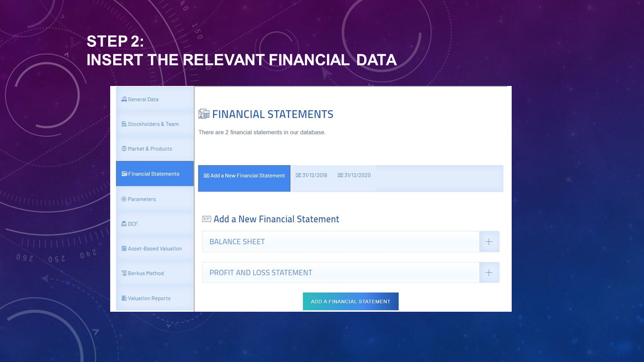Go to the Parameters section
644x362 pixels.
(142, 199)
